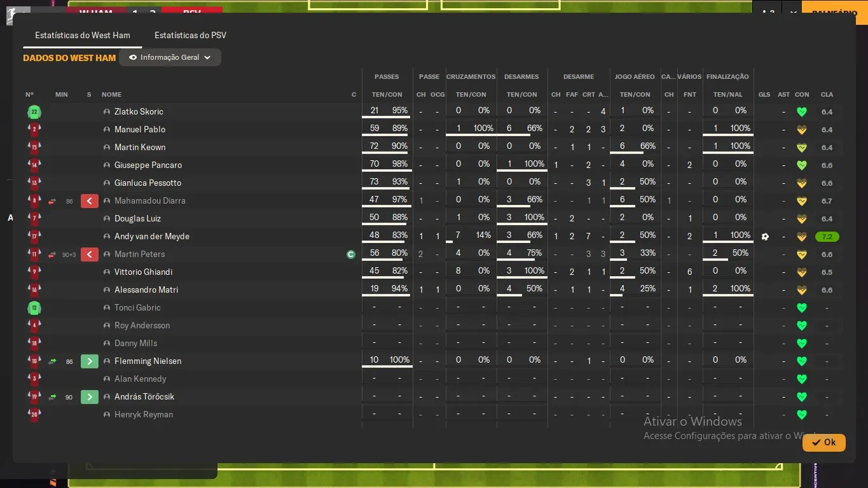Open the Informação Geral view dropdown
The width and height of the screenshot is (868, 488).
pos(170,57)
